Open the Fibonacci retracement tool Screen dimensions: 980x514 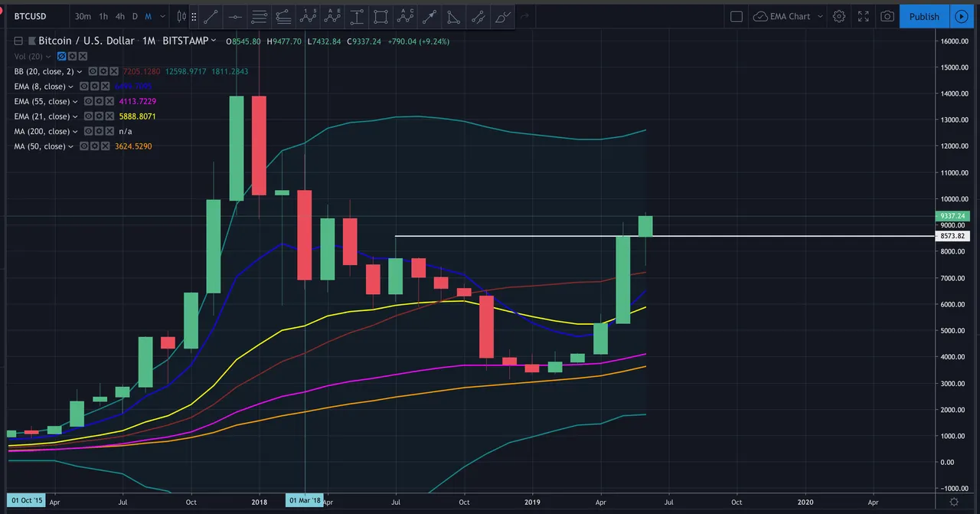click(259, 16)
